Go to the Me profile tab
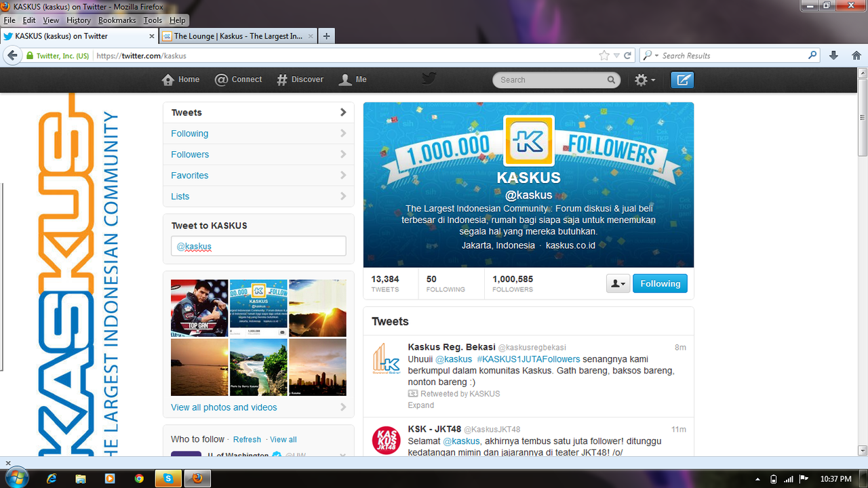The width and height of the screenshot is (868, 488). 353,80
